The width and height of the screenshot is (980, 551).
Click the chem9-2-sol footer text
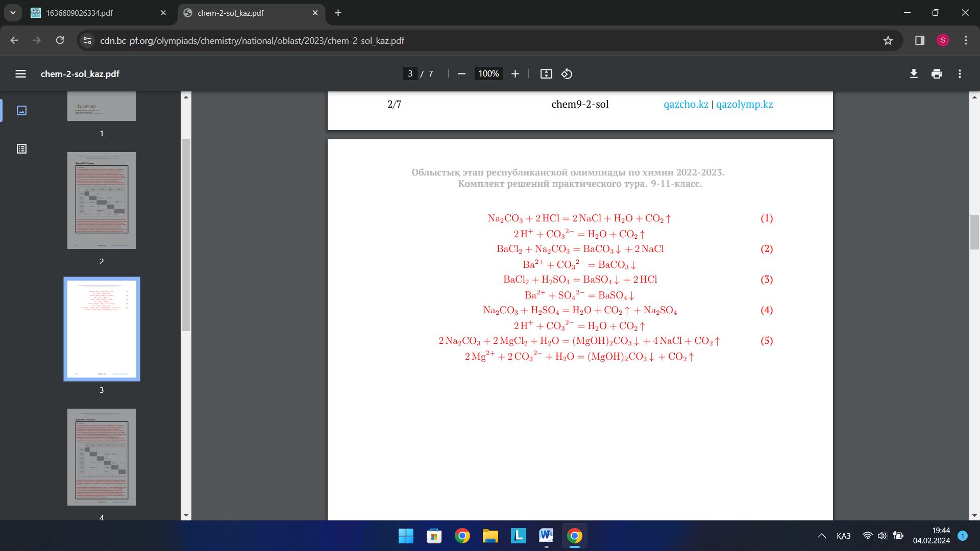580,104
